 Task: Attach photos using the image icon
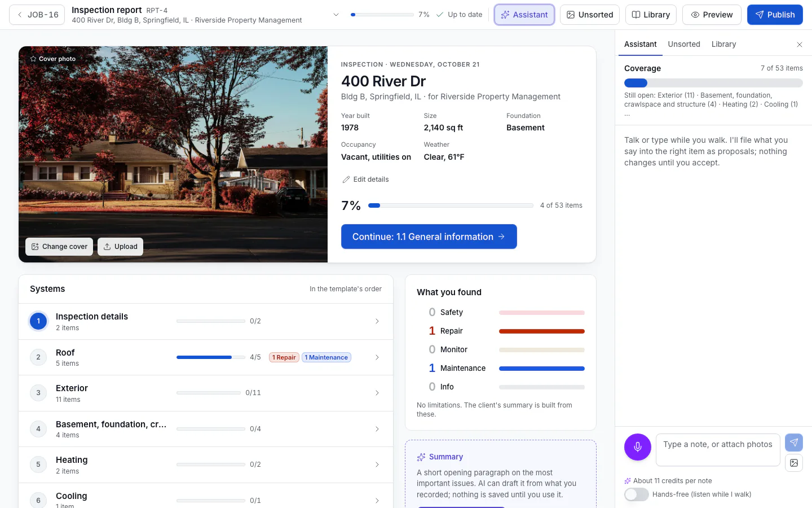coord(794,463)
